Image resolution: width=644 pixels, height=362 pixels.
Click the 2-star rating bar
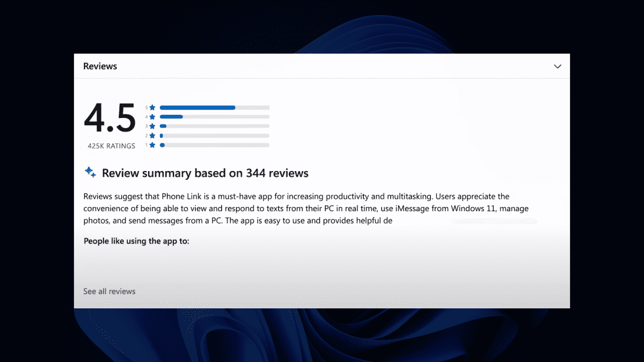pos(215,136)
